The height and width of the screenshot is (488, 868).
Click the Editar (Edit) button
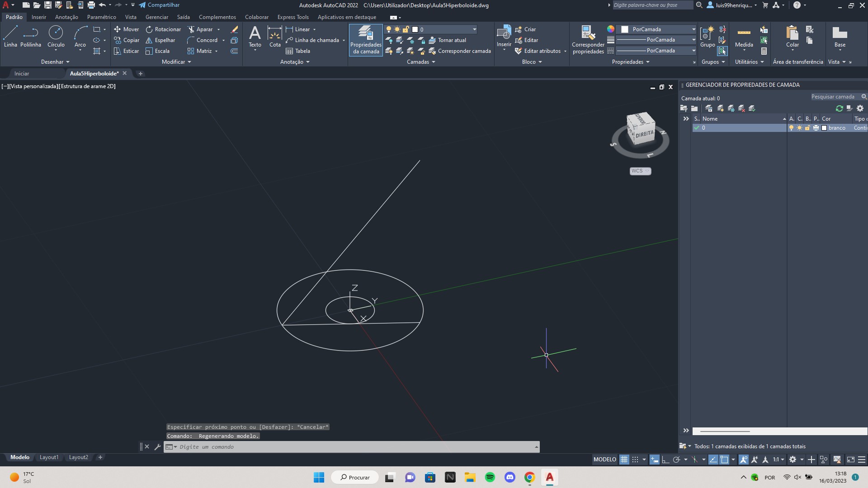coord(531,40)
